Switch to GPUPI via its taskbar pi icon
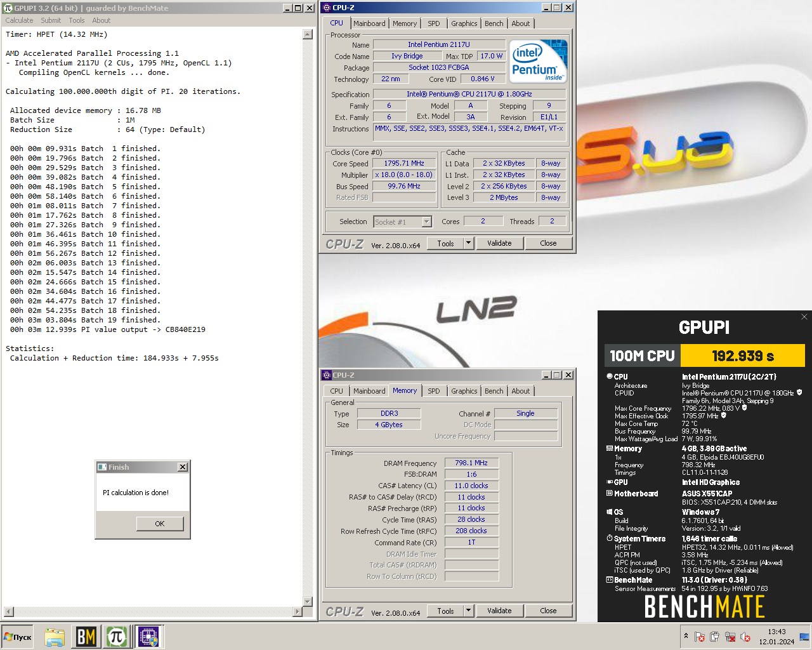The width and height of the screenshot is (812, 650). 117,637
